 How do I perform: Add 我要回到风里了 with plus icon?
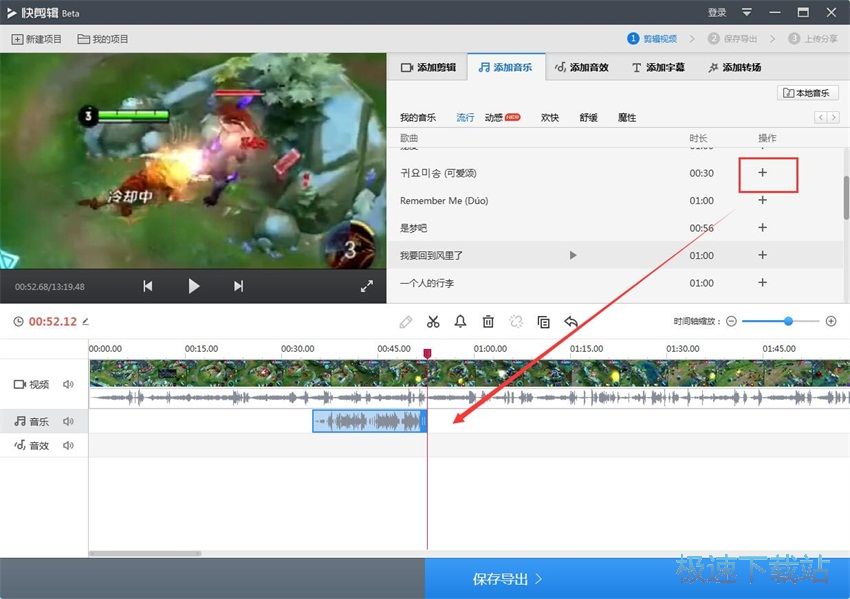[x=762, y=255]
